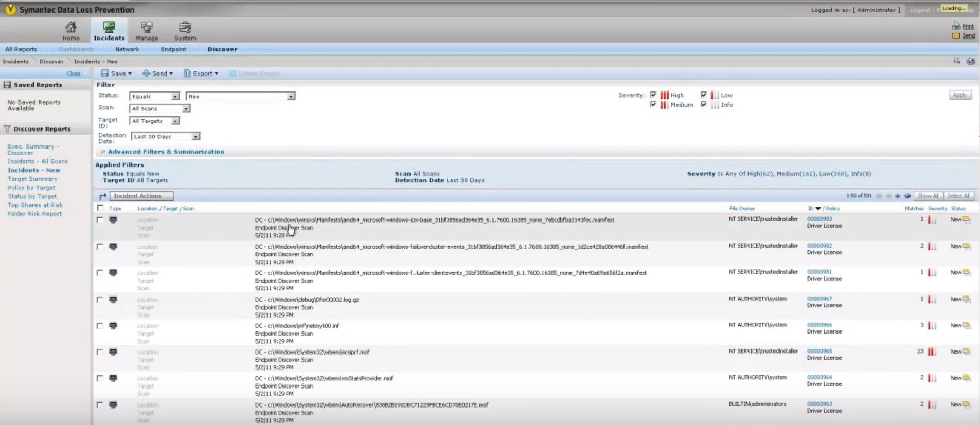Click the round icon at breadcrumb bar's right end

click(970, 61)
